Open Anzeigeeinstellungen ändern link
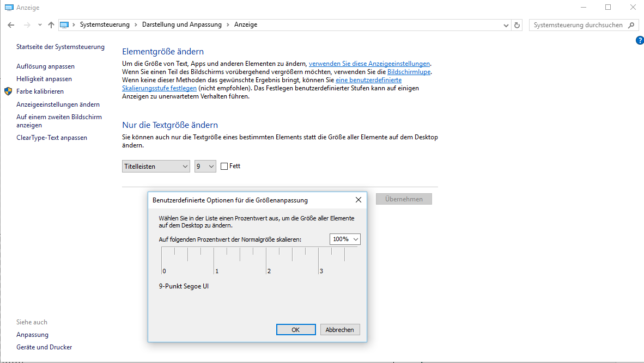The image size is (644, 363). (58, 104)
